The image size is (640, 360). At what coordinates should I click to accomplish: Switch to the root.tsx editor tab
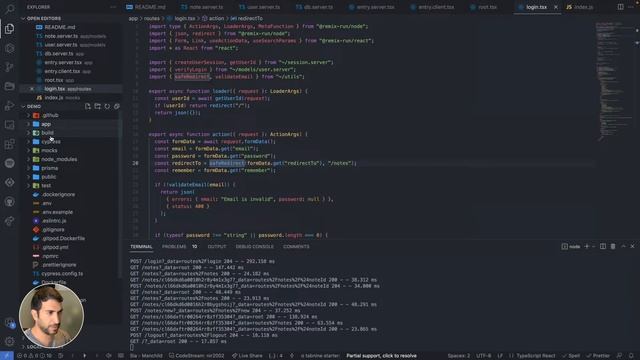click(484, 7)
